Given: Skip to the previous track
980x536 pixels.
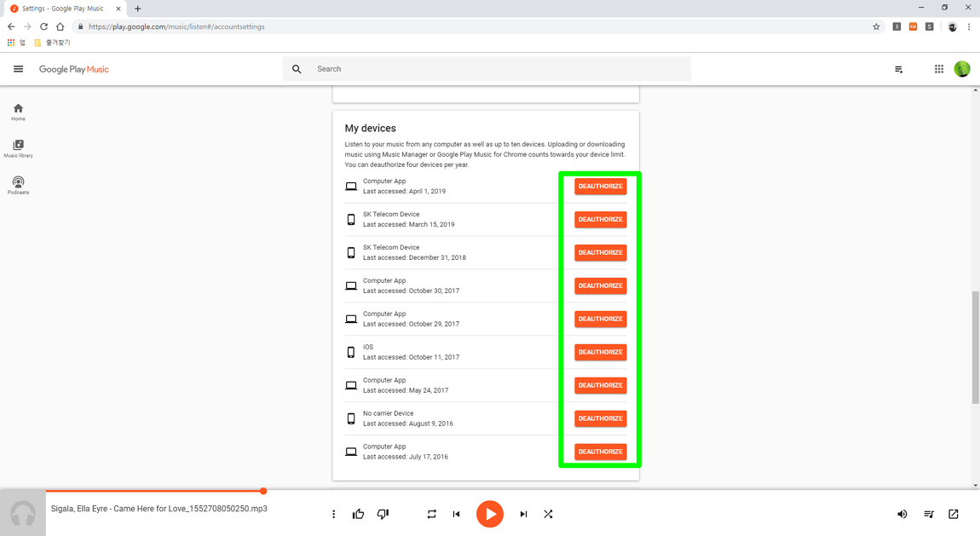Looking at the screenshot, I should (x=456, y=514).
